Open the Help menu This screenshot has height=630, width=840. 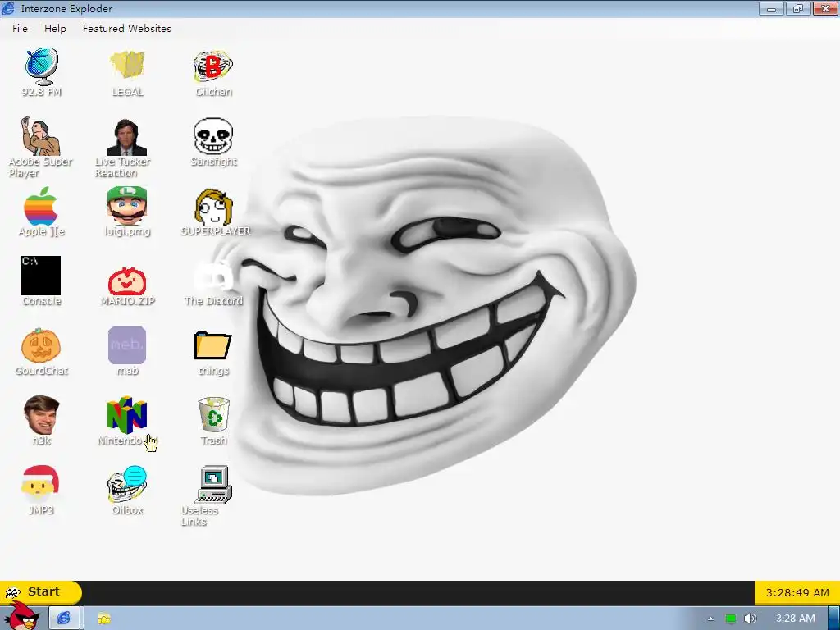pos(55,29)
